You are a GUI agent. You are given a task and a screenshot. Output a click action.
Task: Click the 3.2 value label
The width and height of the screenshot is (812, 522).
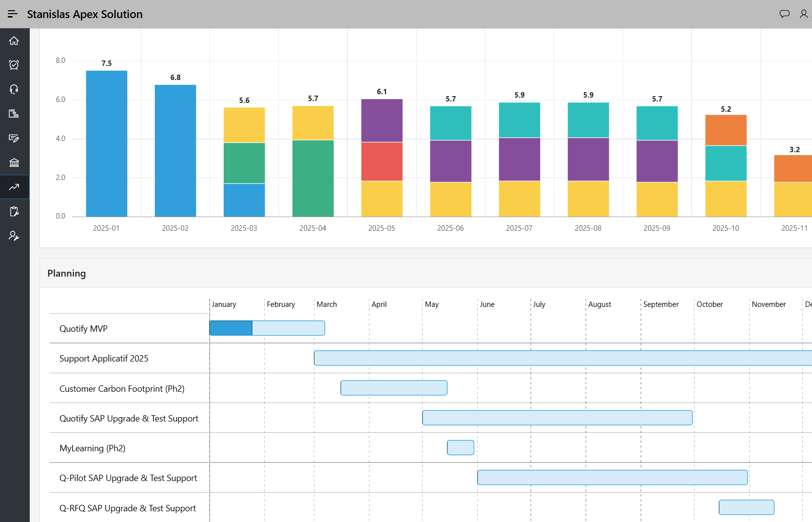coord(794,150)
